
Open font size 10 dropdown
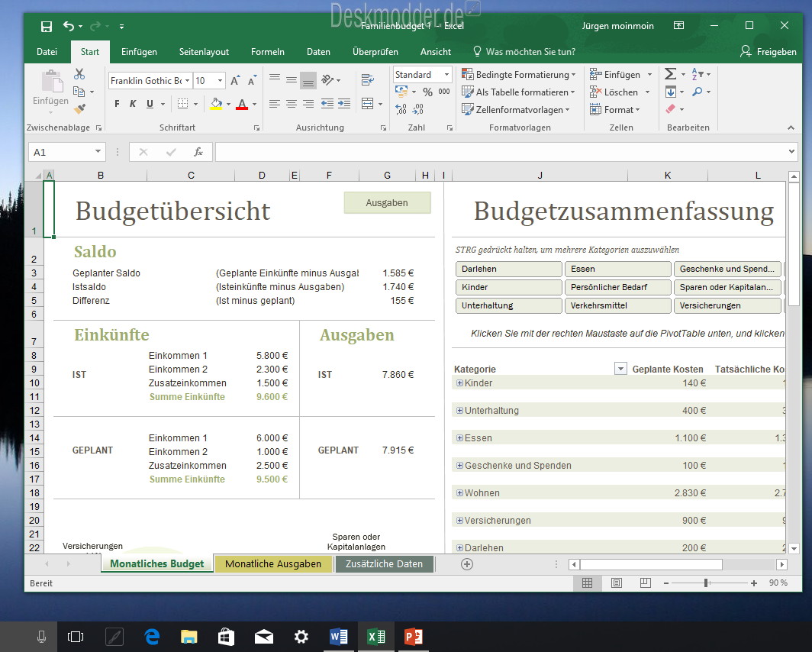pyautogui.click(x=220, y=80)
